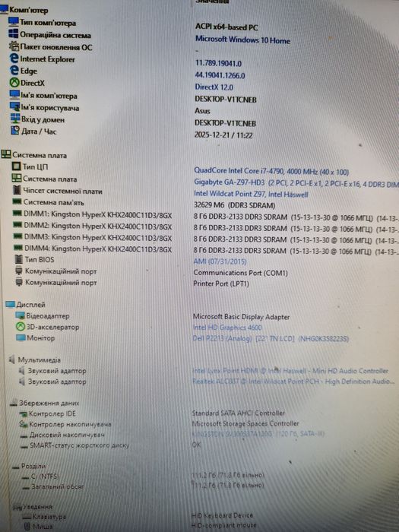Click the DirectX Xbox icon
This screenshot has width=399, height=532.
click(x=14, y=82)
